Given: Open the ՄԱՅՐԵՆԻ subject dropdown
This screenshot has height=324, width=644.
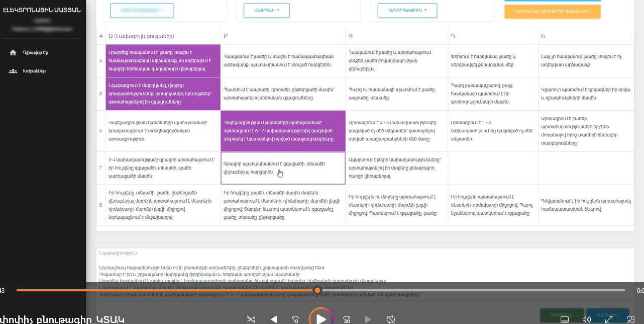Looking at the screenshot, I should coord(266,10).
